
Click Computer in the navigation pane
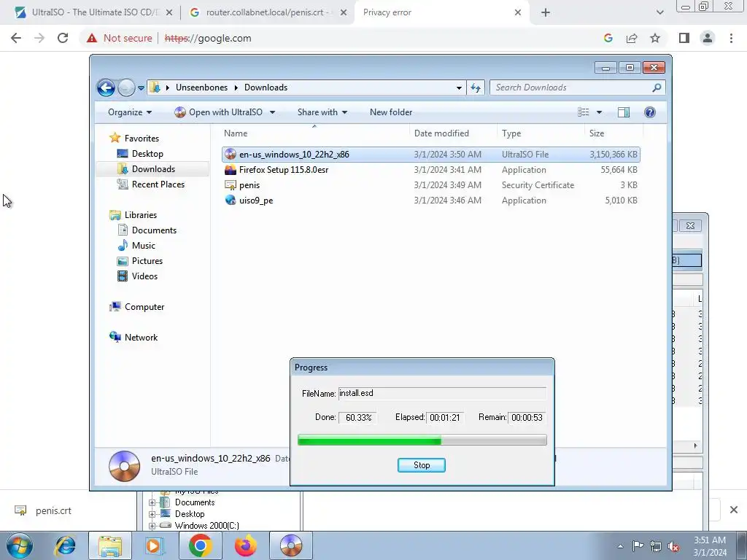click(136, 307)
